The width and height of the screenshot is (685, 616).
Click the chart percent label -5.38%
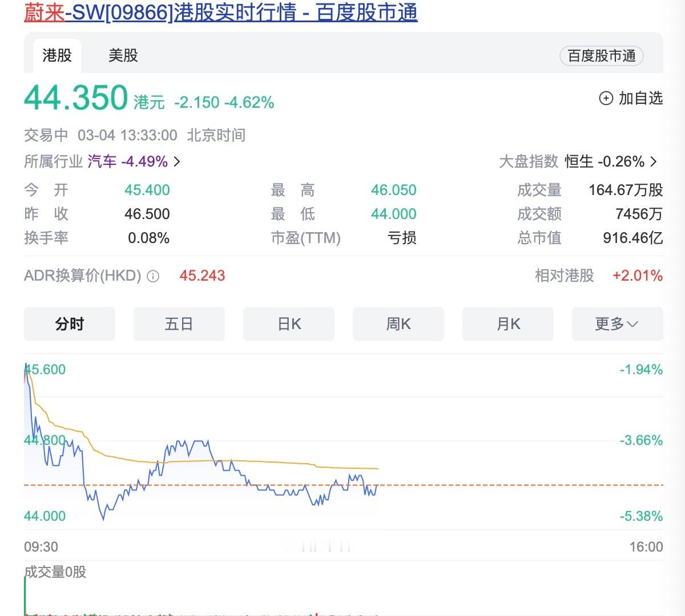point(642,516)
